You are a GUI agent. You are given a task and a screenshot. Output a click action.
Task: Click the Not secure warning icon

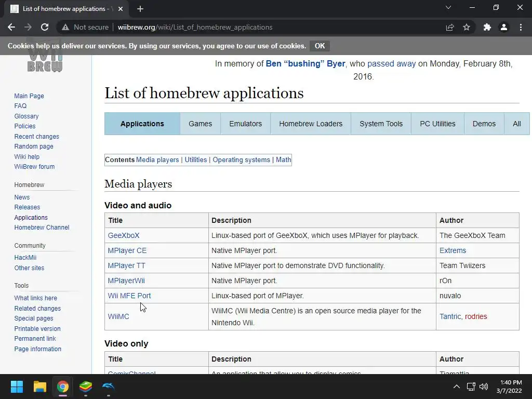65,27
